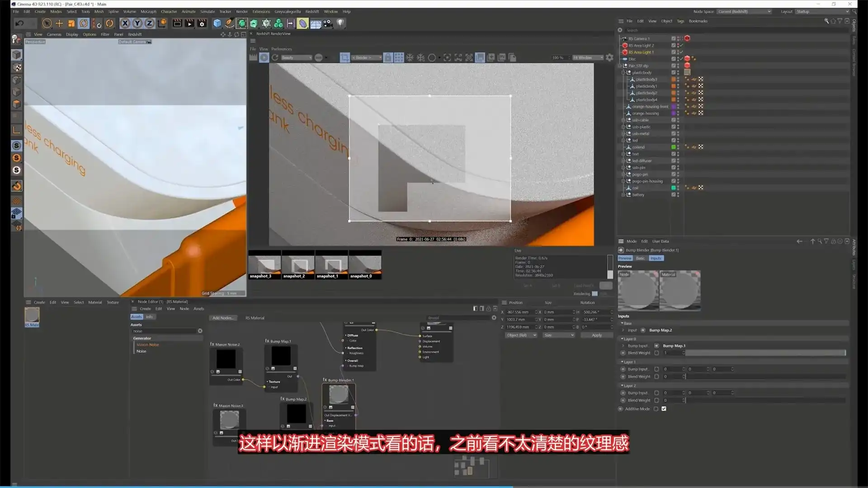The width and height of the screenshot is (868, 488).
Task: Click the lock icon in the RenderView toolbar
Action: click(388, 58)
